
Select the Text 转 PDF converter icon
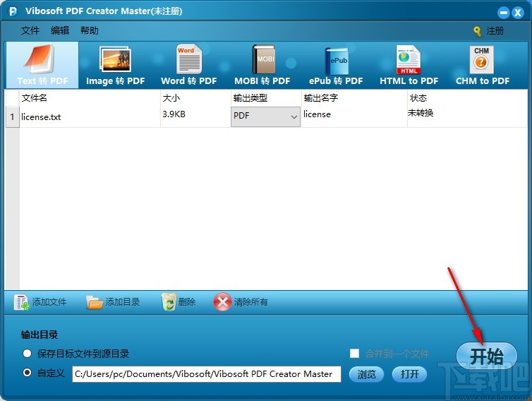click(x=42, y=65)
